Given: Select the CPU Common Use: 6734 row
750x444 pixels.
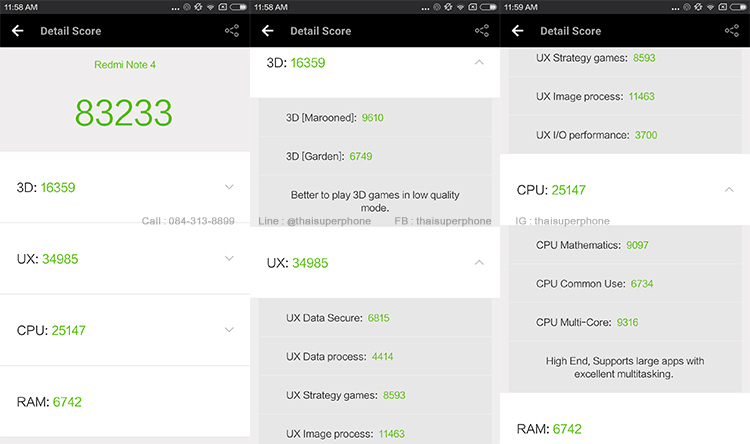Looking at the screenshot, I should pos(594,284).
